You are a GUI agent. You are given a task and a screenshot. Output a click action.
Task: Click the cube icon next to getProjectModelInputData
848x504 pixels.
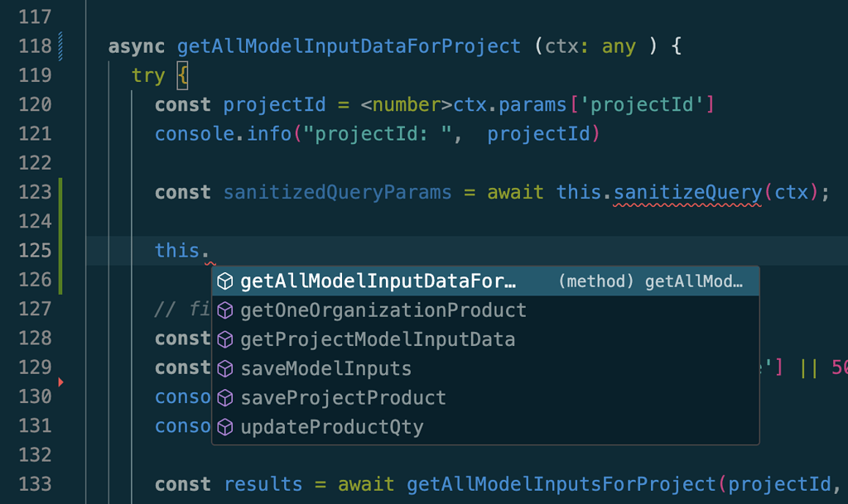(x=224, y=338)
